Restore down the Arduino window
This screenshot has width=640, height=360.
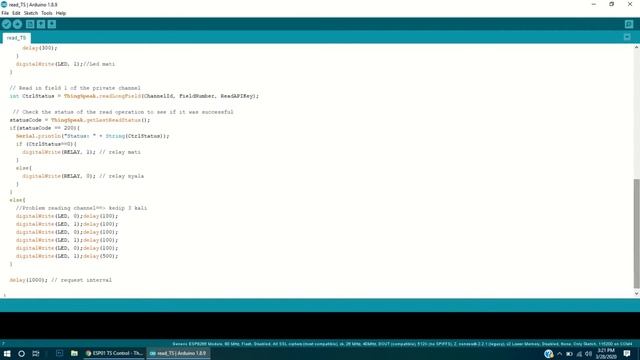[611, 4]
